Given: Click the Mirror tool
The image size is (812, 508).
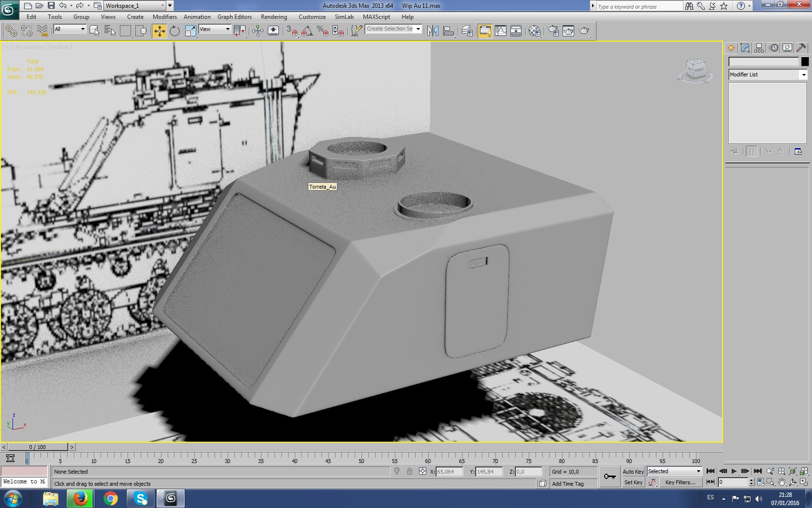Looking at the screenshot, I should pos(433,31).
